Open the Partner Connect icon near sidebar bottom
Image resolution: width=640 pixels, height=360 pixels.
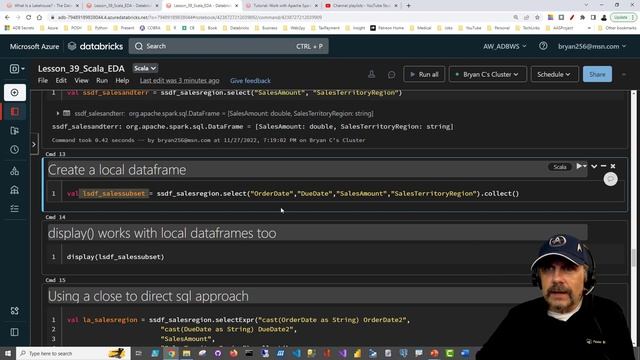[15, 311]
